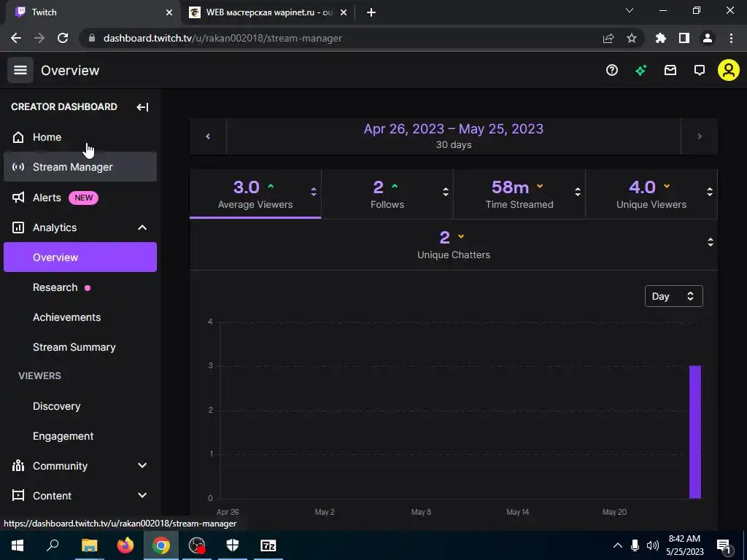Open the Day granularity dropdown
Image resolution: width=747 pixels, height=560 pixels.
(673, 296)
